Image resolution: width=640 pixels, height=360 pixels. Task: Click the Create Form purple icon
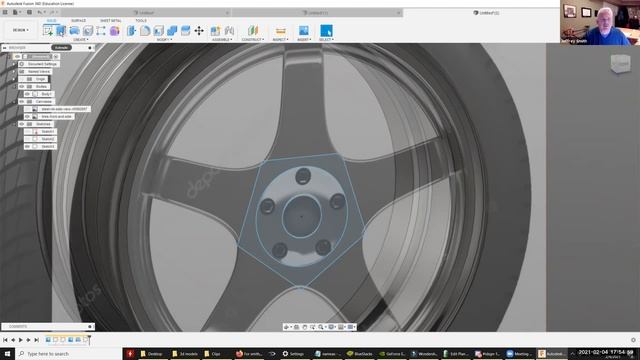[x=115, y=31]
